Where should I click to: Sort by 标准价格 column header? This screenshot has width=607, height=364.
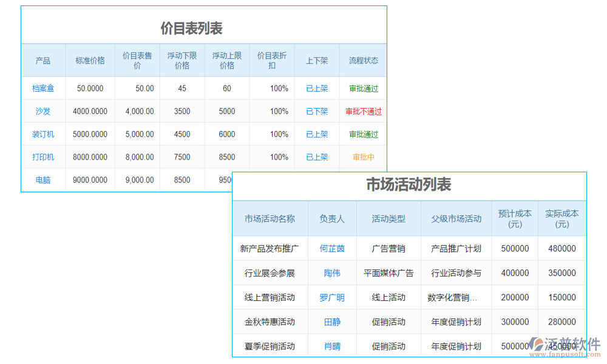[x=90, y=60]
